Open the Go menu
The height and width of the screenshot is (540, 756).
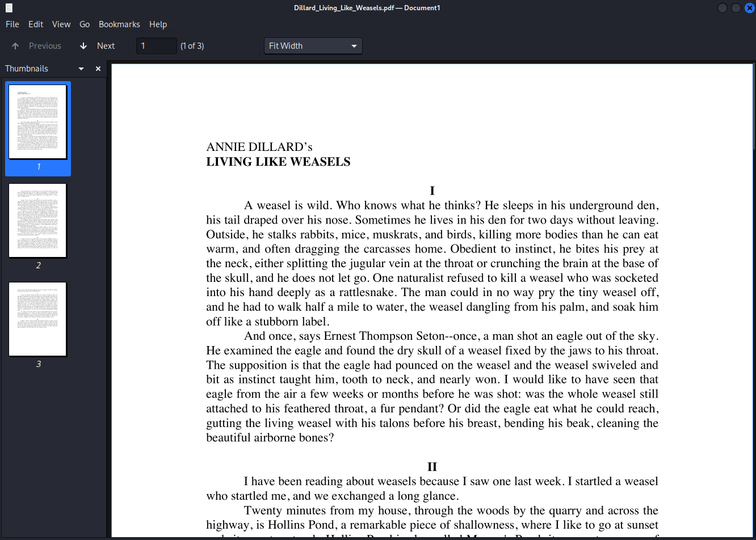pyautogui.click(x=85, y=24)
